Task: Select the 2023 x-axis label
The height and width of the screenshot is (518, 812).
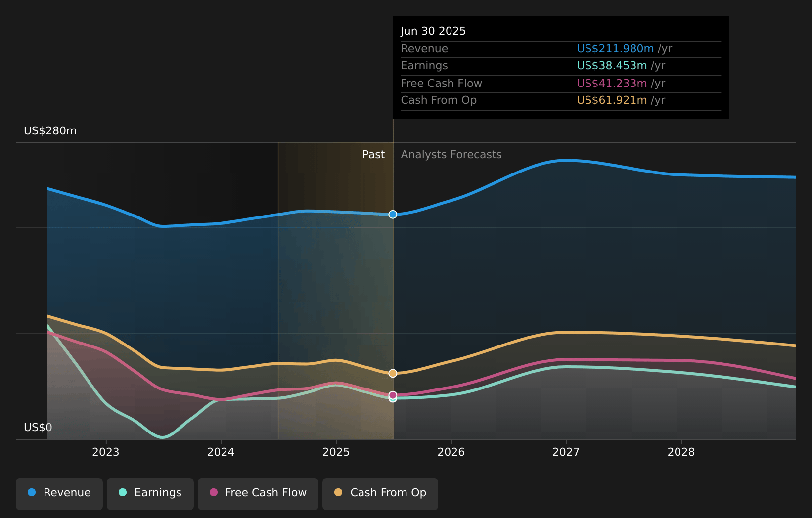Action: [106, 452]
